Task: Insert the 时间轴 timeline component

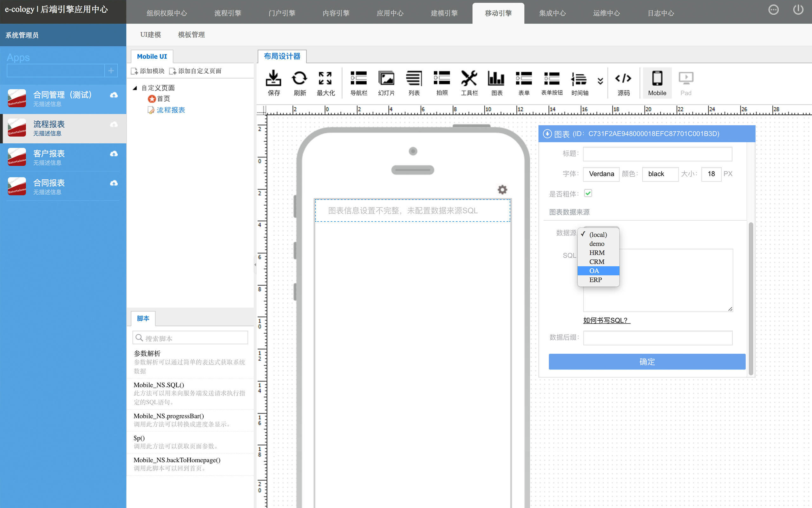Action: [580, 83]
